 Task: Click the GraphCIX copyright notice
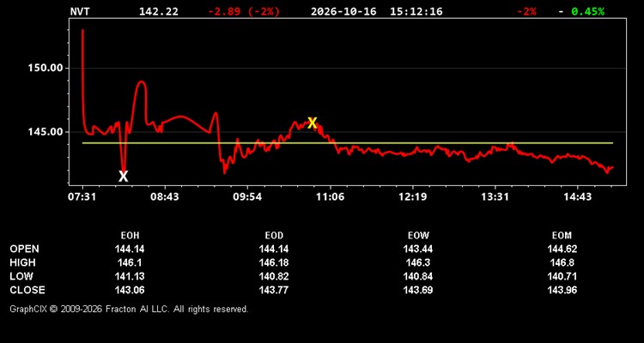[129, 309]
